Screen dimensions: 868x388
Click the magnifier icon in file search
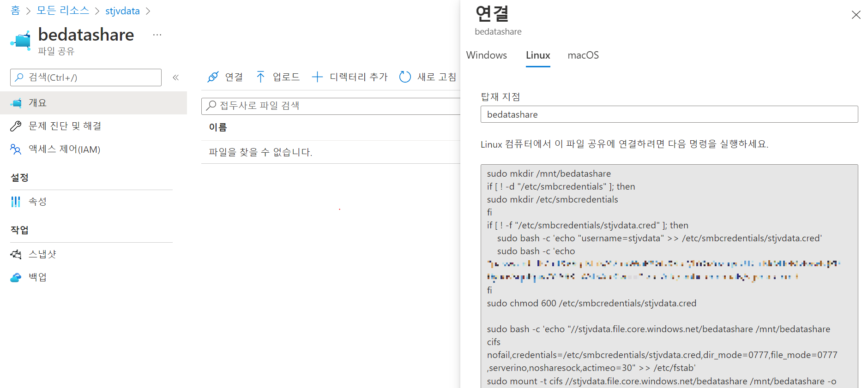pos(211,106)
